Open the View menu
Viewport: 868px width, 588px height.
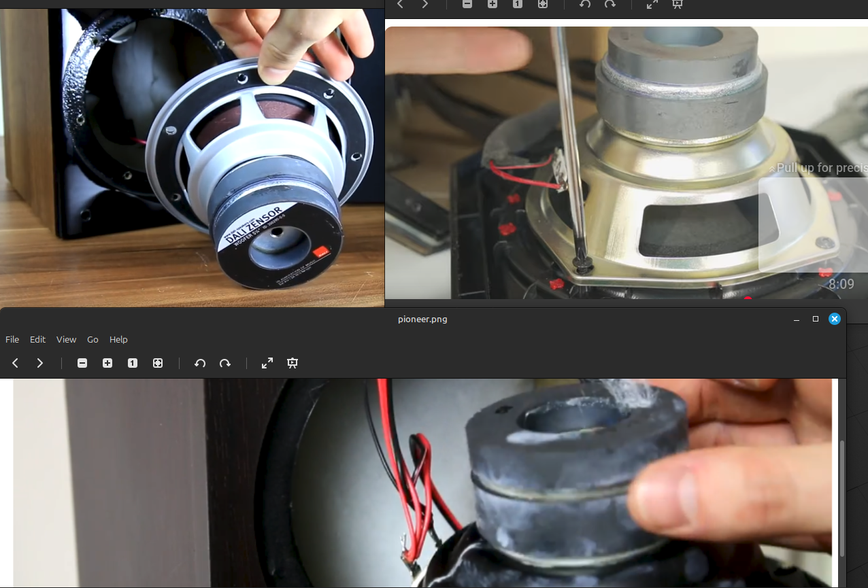(66, 339)
